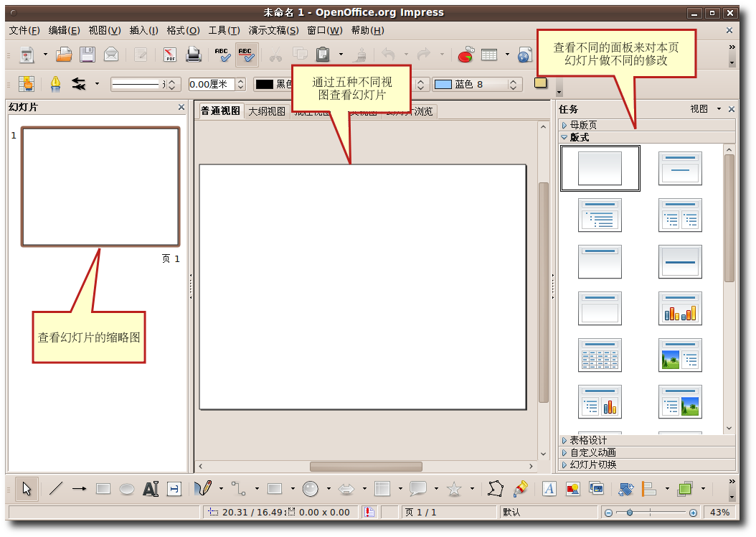The image size is (756, 537).
Task: Open the line style combo box
Action: coord(146,85)
